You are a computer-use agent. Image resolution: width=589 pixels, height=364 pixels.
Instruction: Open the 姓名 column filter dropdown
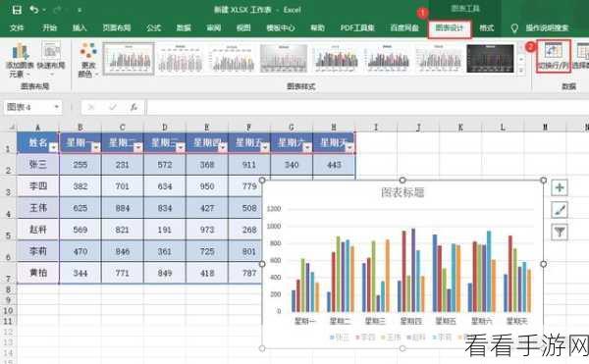point(53,148)
